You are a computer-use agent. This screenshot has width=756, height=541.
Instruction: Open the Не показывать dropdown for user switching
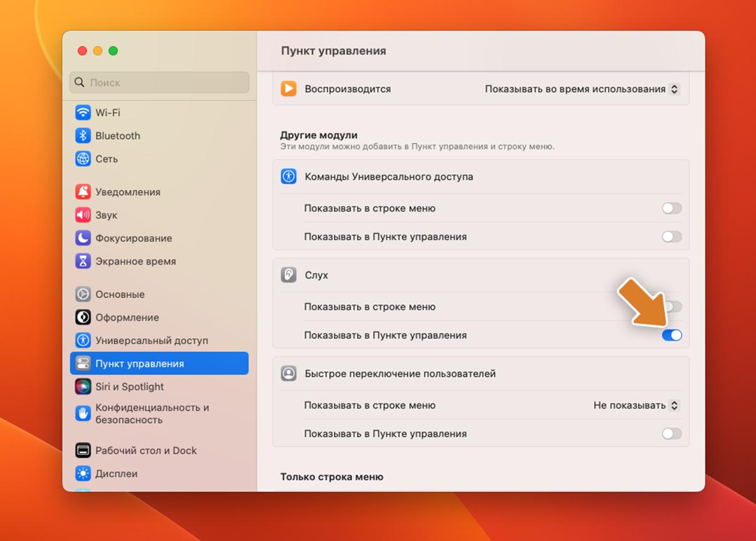coord(636,406)
